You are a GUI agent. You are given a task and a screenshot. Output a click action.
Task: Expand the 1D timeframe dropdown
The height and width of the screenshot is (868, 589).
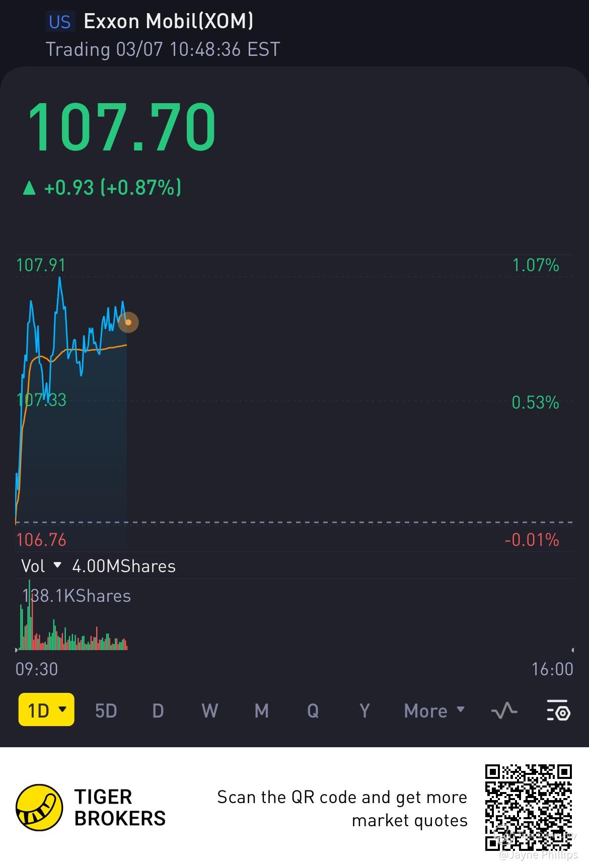46,709
